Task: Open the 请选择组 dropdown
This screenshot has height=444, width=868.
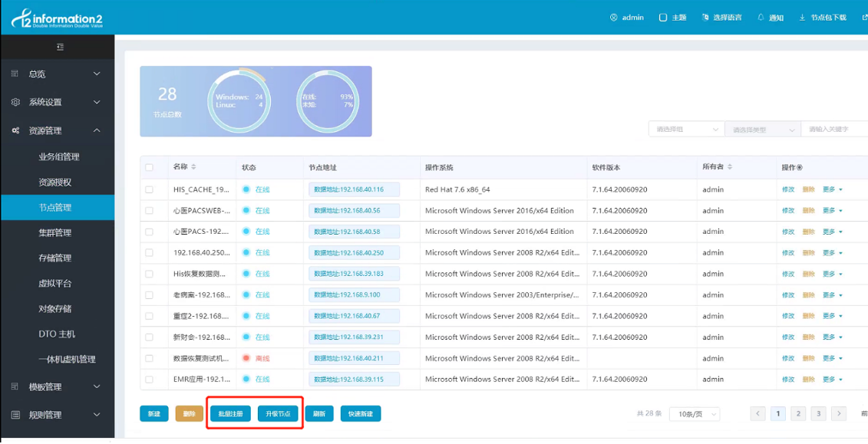Action: 686,130
